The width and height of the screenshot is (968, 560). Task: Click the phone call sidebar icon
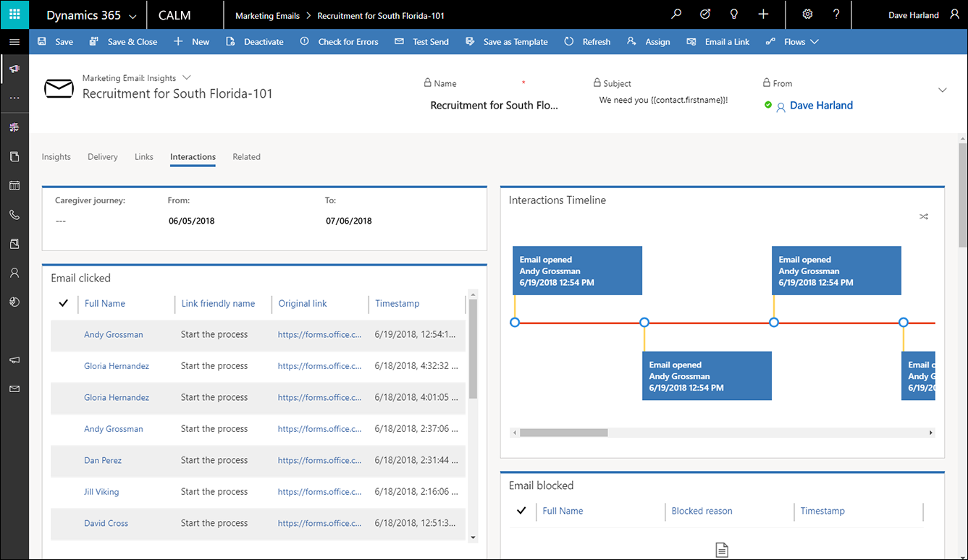click(14, 215)
